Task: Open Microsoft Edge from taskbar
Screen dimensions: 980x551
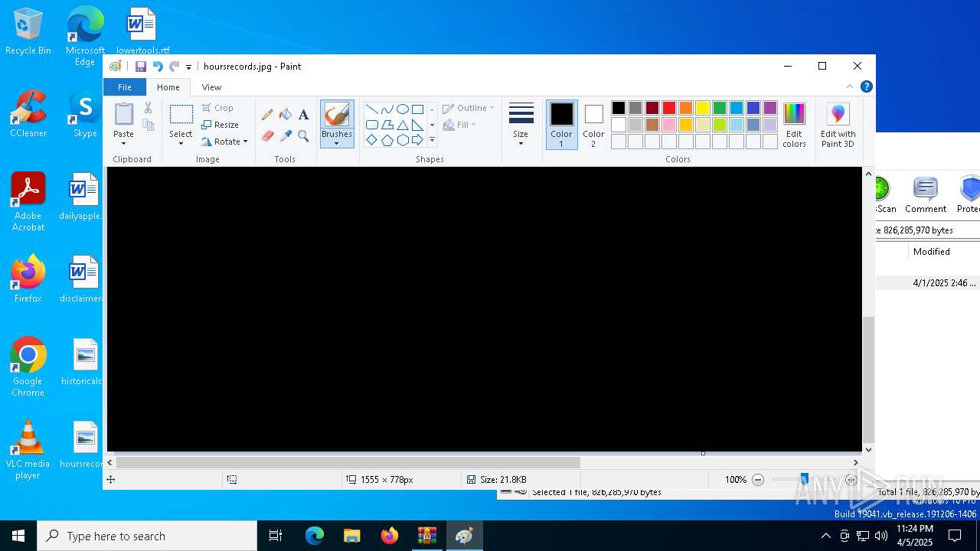Action: click(x=315, y=536)
